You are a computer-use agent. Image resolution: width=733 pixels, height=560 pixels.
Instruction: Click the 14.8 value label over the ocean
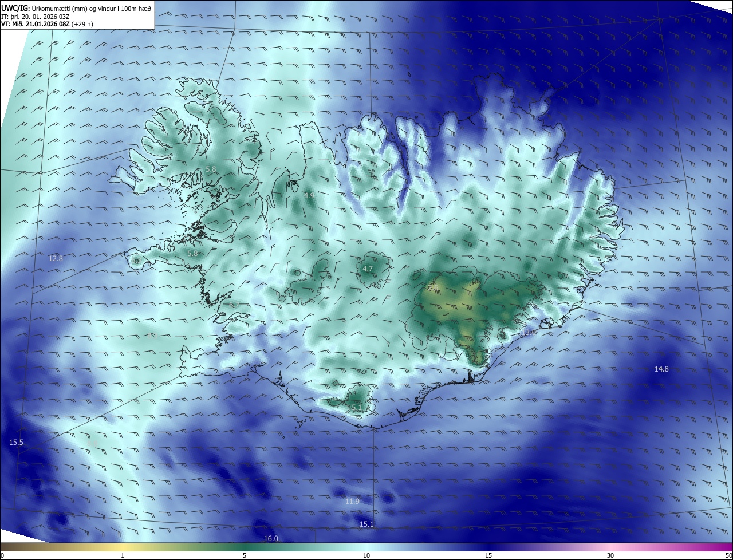click(661, 369)
